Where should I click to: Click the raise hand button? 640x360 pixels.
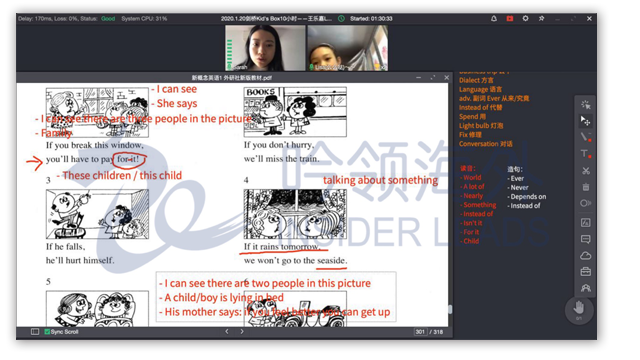579,309
